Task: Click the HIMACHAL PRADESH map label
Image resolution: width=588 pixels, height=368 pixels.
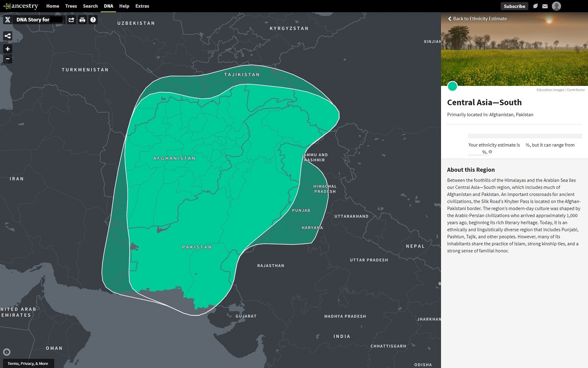Action: [x=325, y=189]
